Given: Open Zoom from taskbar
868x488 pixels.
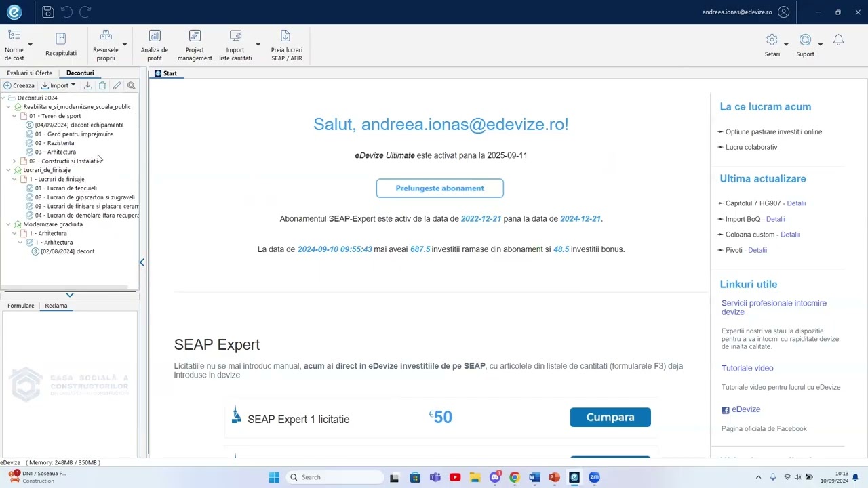Looking at the screenshot, I should tap(594, 477).
